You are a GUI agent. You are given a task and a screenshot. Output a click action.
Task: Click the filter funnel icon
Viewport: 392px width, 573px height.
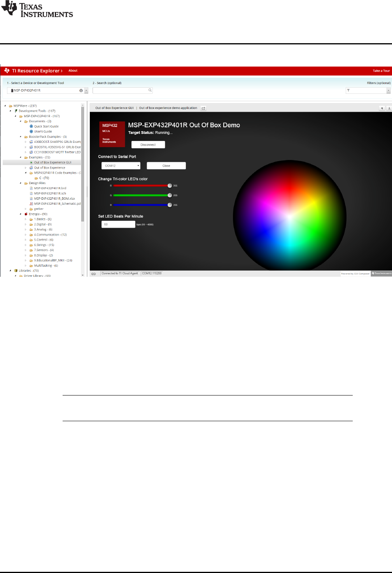[x=348, y=90]
